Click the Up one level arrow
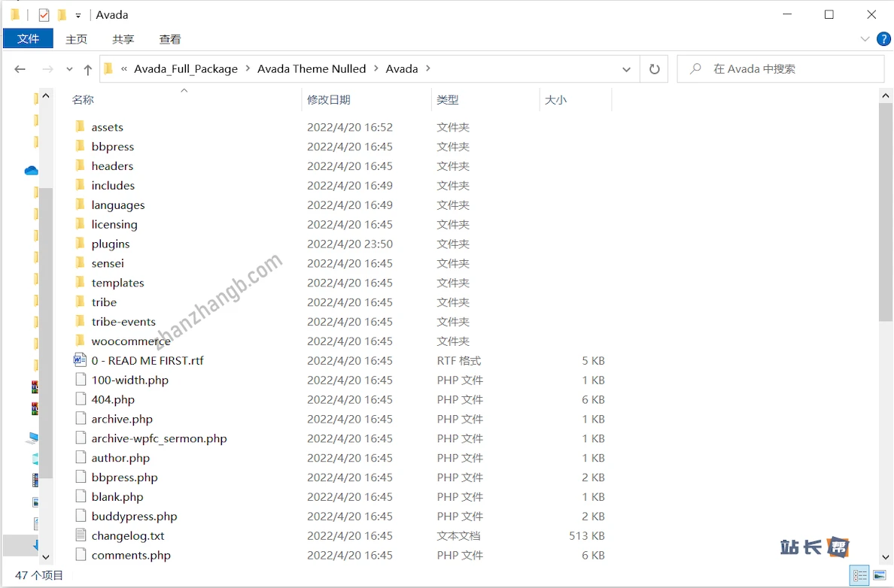 pyautogui.click(x=88, y=69)
